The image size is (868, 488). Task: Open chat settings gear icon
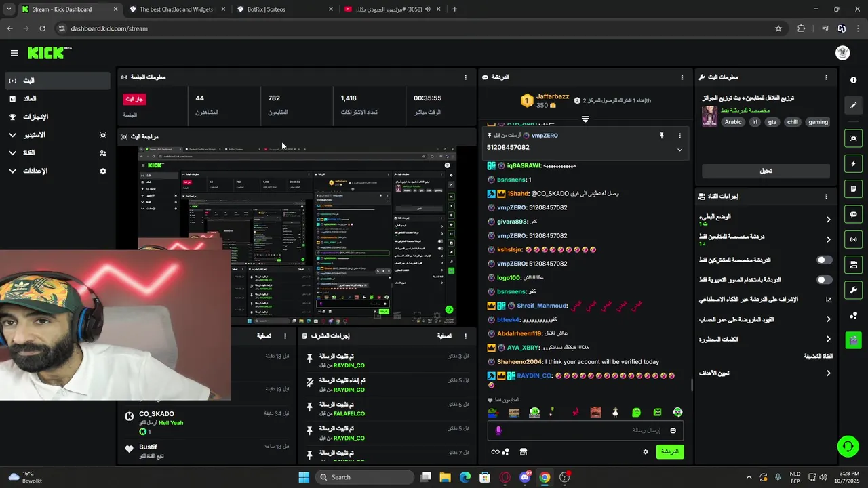pos(645,452)
